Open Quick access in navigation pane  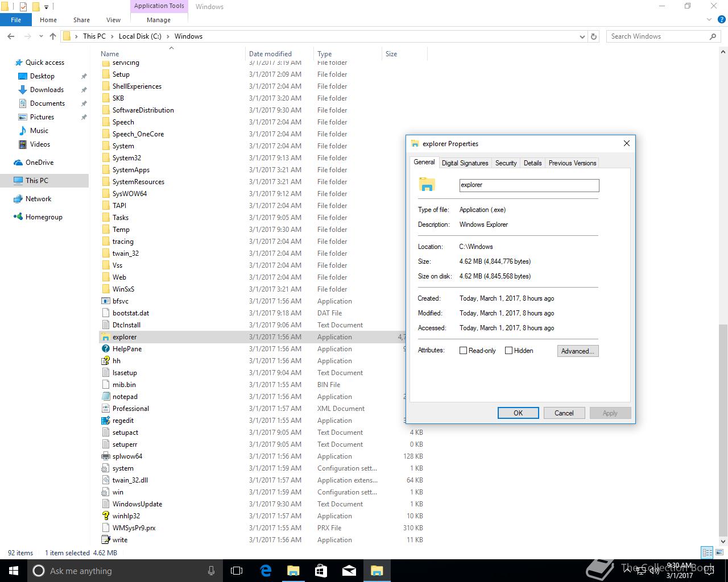pyautogui.click(x=44, y=63)
